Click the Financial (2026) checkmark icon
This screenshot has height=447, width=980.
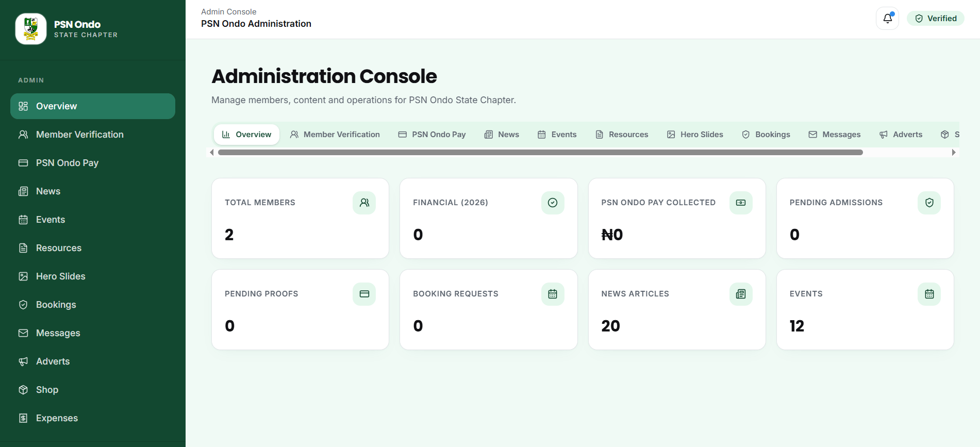tap(553, 203)
